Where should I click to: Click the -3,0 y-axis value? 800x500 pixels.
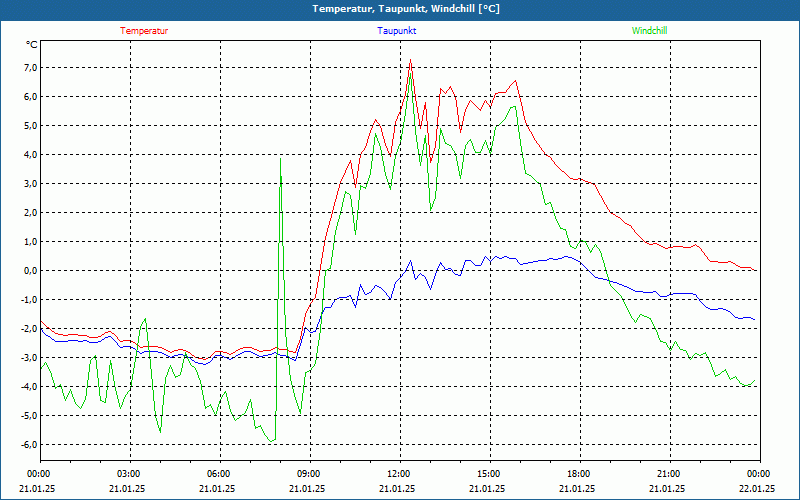29,358
